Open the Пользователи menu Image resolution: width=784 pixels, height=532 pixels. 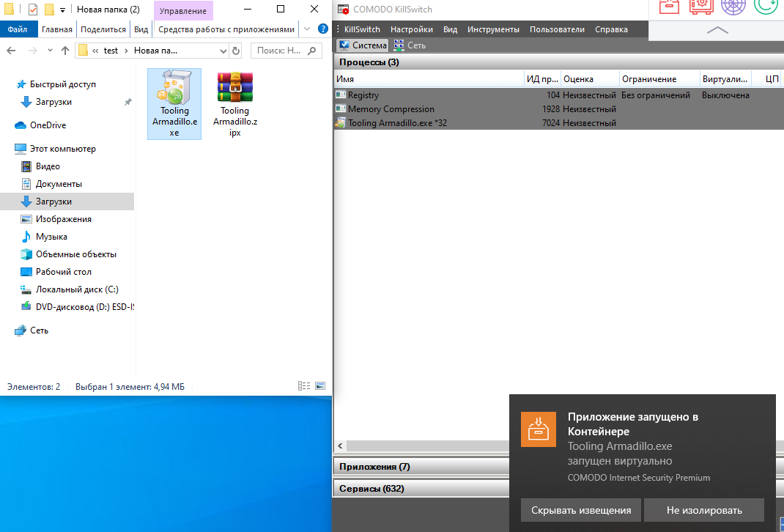(557, 29)
